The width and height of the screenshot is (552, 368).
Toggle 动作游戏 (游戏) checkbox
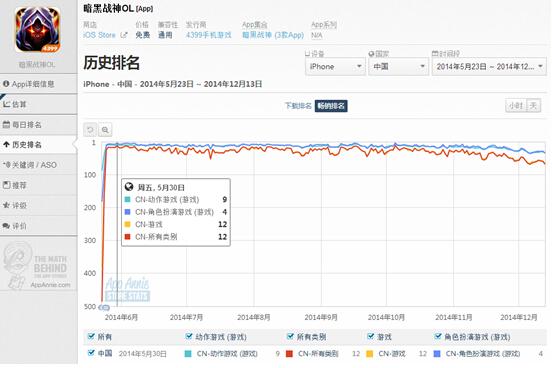[x=189, y=336]
